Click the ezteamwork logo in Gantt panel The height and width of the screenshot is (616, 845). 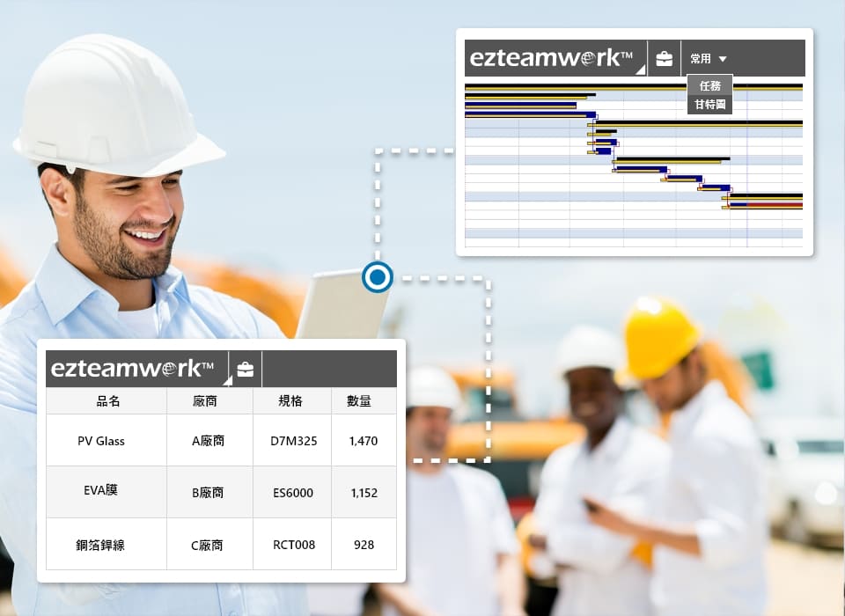pos(551,58)
